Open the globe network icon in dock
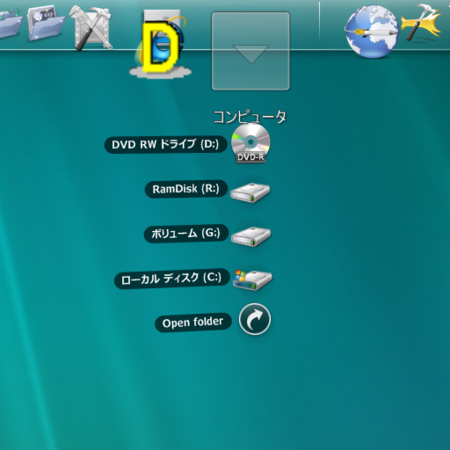This screenshot has height=450, width=450. pyautogui.click(x=372, y=31)
